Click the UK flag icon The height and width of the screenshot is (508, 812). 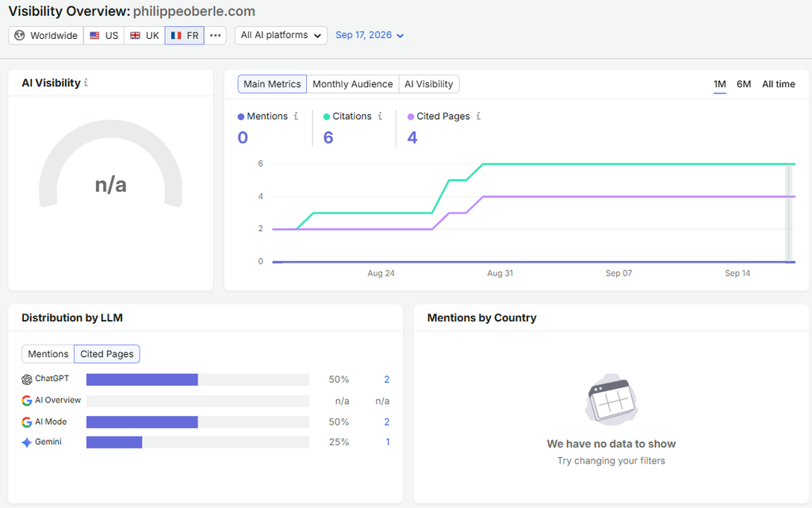pos(135,35)
